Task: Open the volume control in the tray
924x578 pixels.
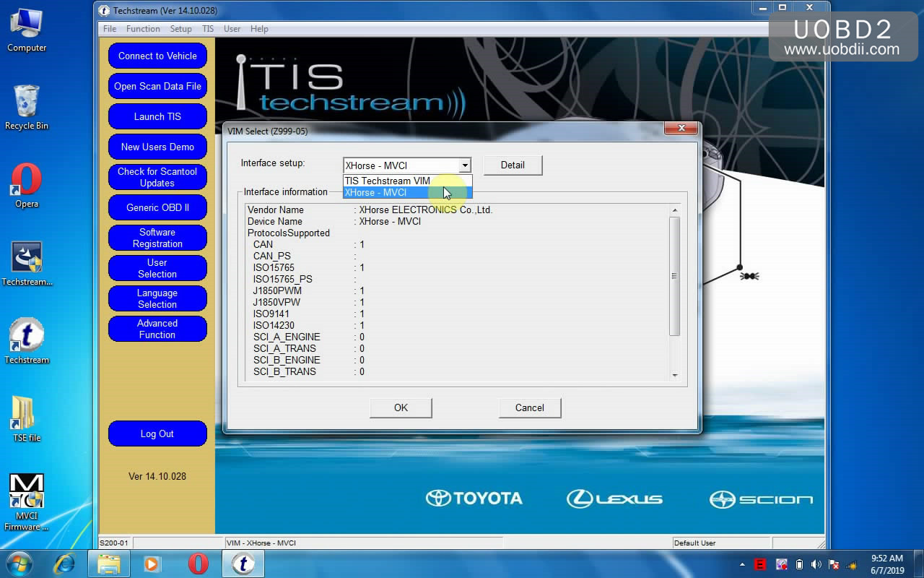Action: pyautogui.click(x=816, y=564)
